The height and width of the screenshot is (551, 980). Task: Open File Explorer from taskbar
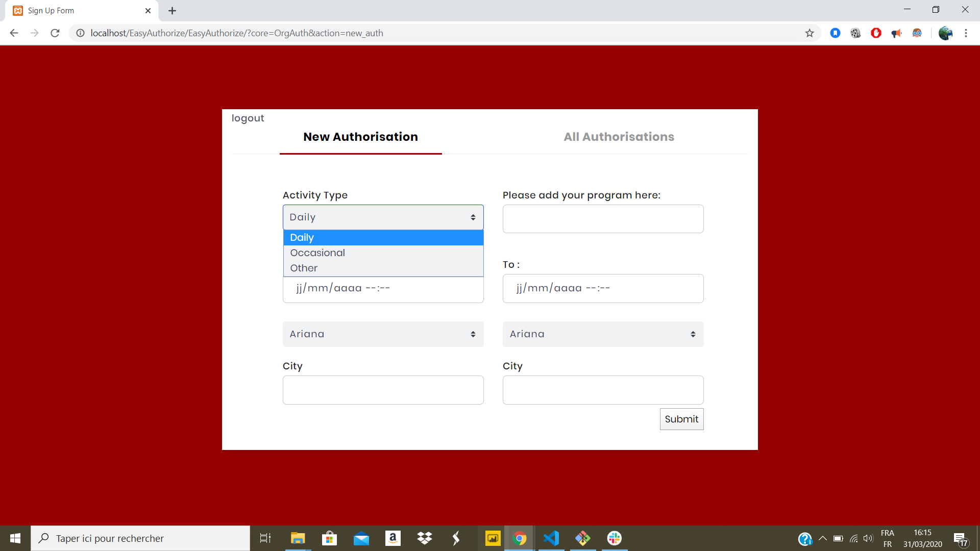[298, 538]
